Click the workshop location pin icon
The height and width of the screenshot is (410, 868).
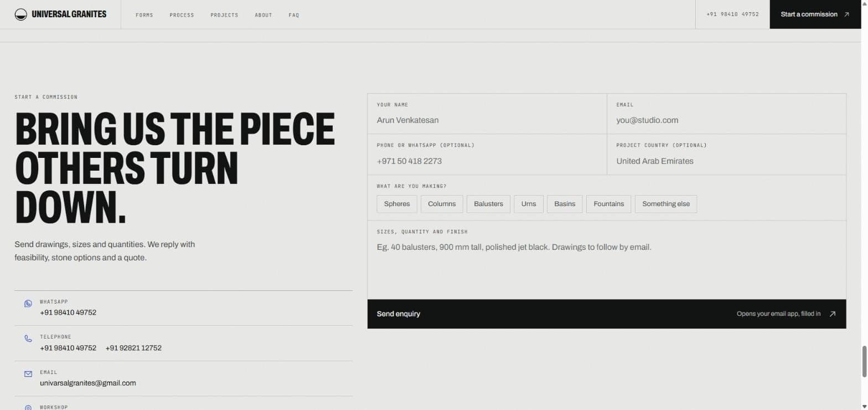[28, 408]
